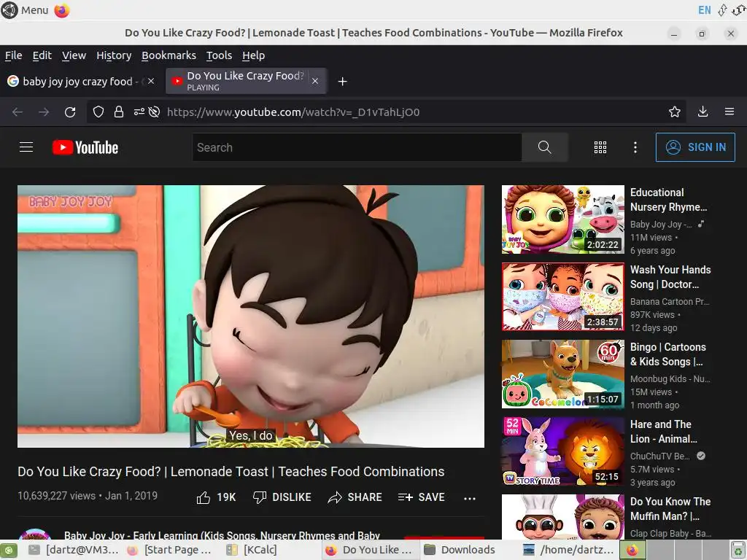Click the 'Hare and The Lion - Animal...' title

(x=664, y=432)
